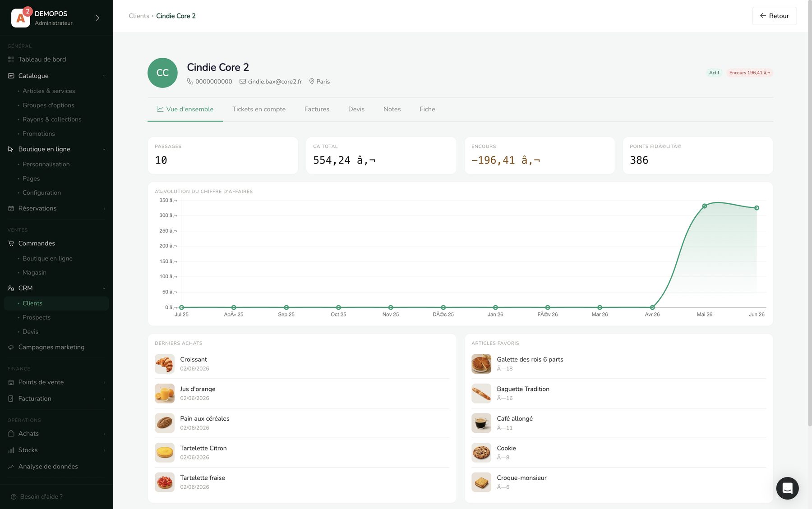812x509 pixels.
Task: Click the Encours 196,41 badge
Action: click(749, 73)
